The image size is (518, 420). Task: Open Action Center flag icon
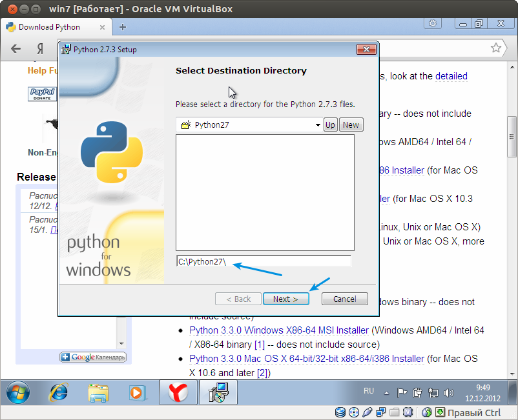pos(402,393)
